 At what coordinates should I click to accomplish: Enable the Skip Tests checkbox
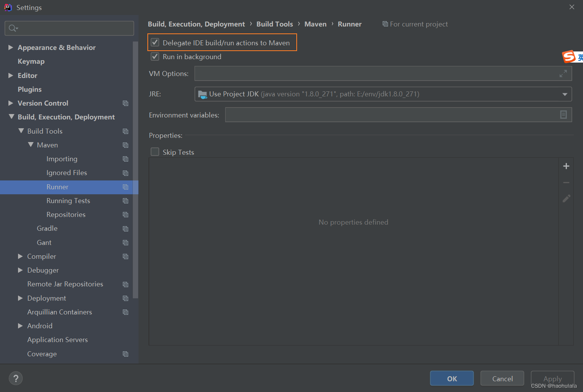click(x=155, y=152)
